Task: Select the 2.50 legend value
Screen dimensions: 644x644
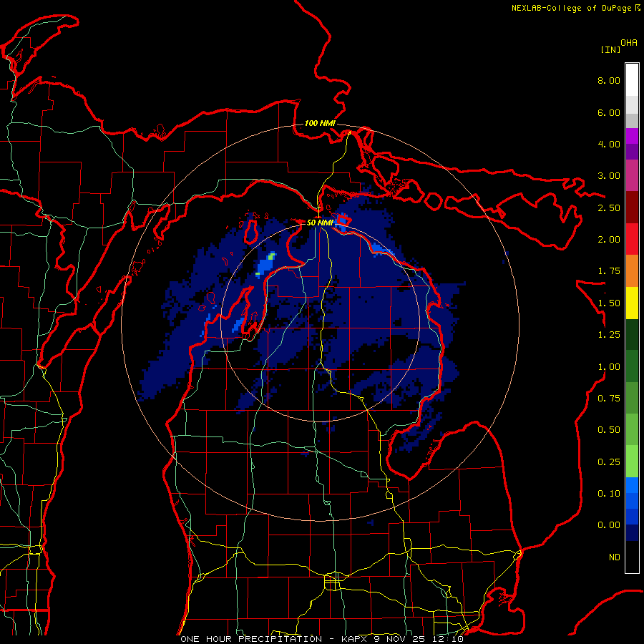Action: point(609,208)
